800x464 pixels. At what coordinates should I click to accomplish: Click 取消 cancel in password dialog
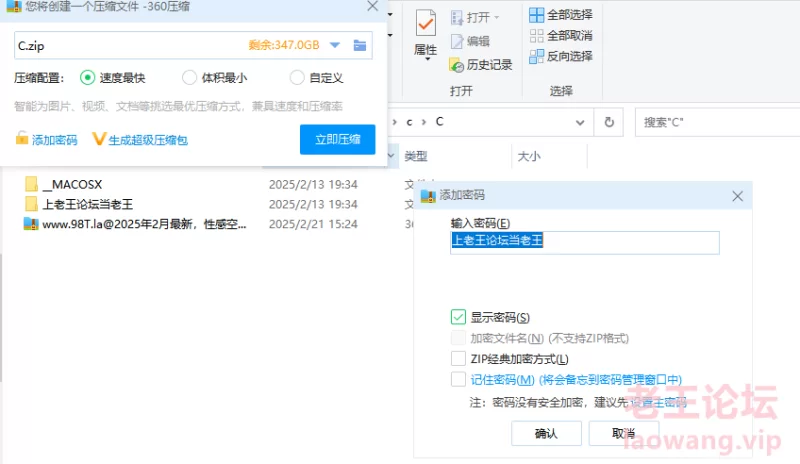[623, 433]
